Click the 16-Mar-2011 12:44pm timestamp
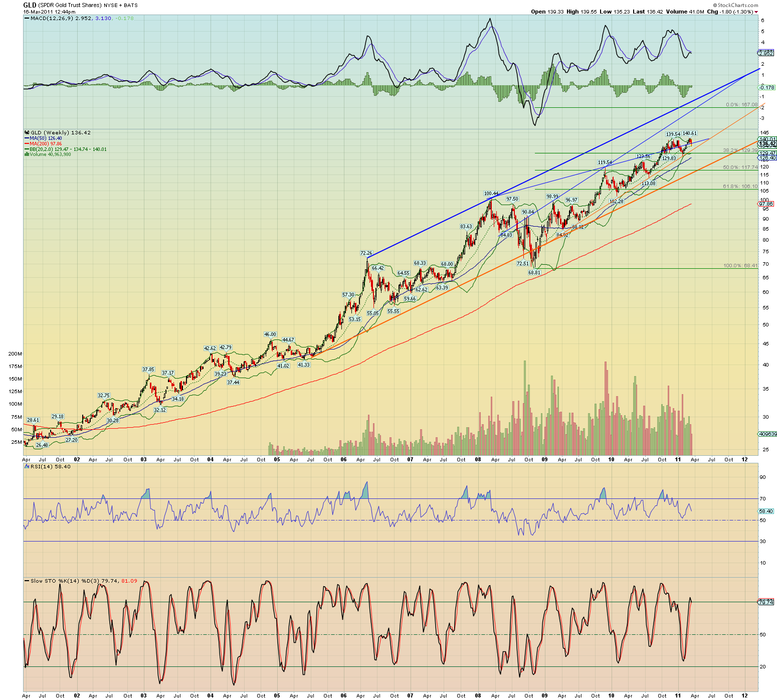The image size is (777, 700). point(49,12)
